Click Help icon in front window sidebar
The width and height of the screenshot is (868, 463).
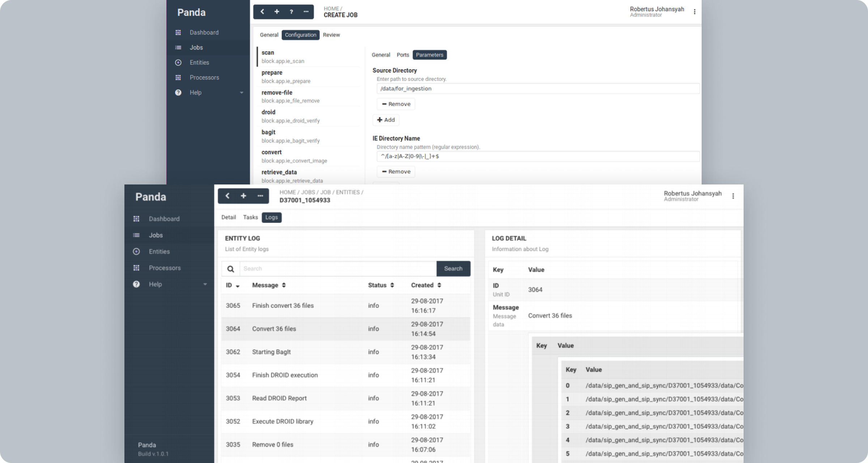pos(136,284)
